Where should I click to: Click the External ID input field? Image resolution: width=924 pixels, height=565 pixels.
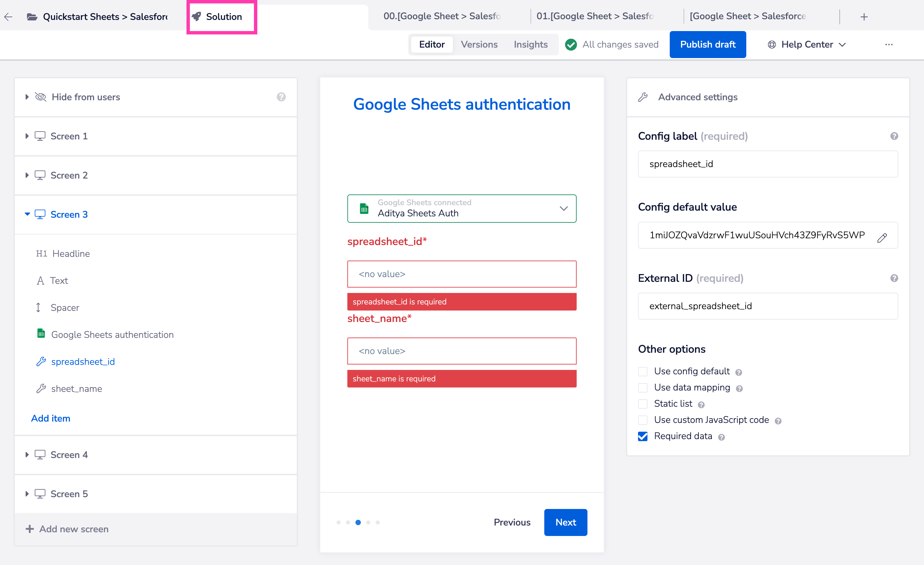[x=768, y=306]
